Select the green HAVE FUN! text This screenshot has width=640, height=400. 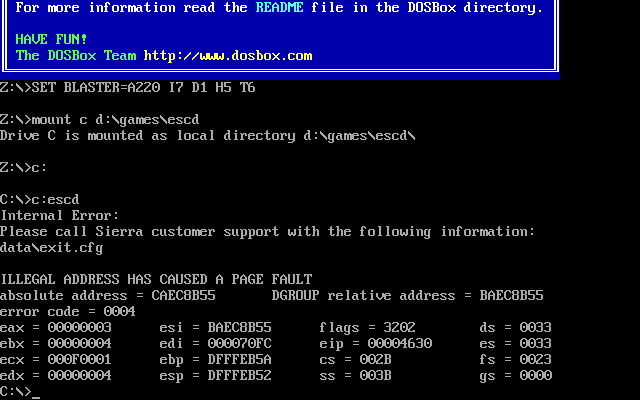click(51, 39)
